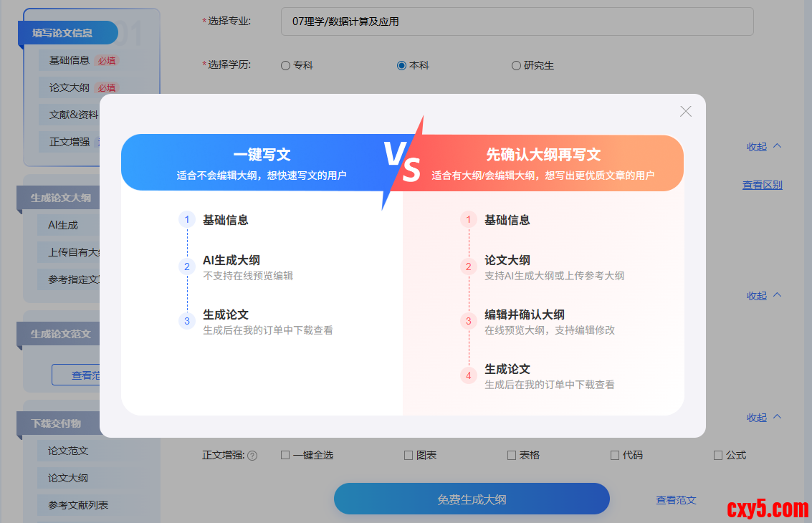Close the comparison popup dialog
The height and width of the screenshot is (523, 812).
686,111
